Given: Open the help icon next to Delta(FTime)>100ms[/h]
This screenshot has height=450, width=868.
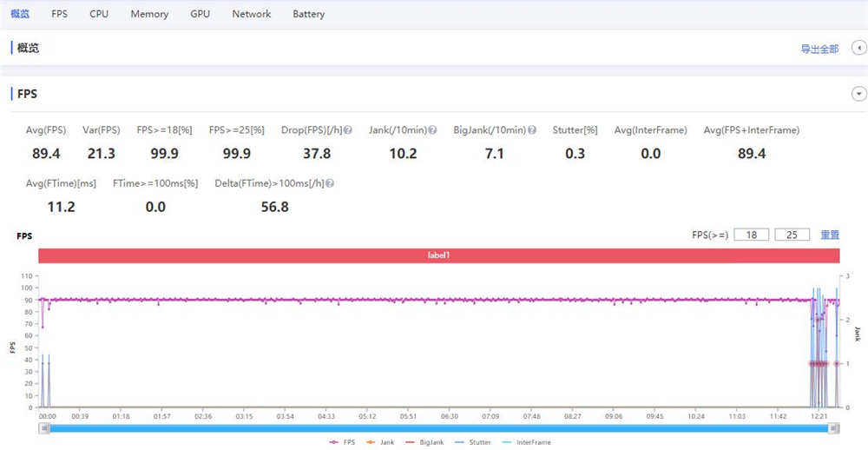Looking at the screenshot, I should pyautogui.click(x=330, y=183).
